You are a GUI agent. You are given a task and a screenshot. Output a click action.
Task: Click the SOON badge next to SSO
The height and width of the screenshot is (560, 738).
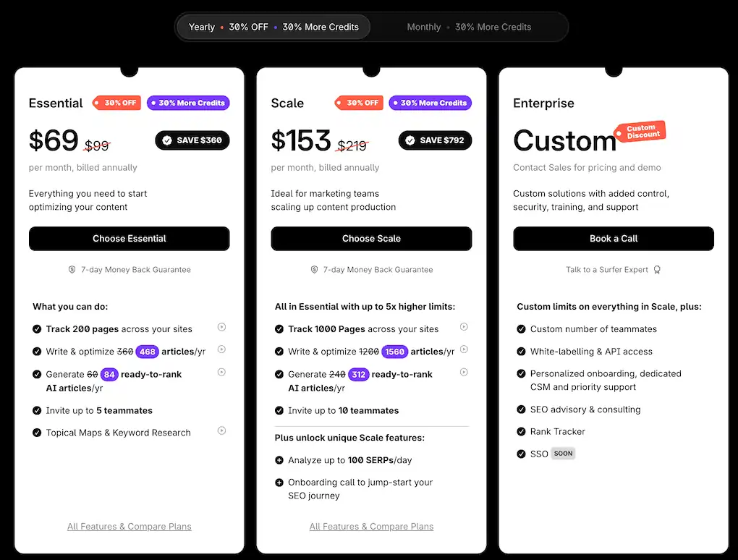click(x=563, y=454)
